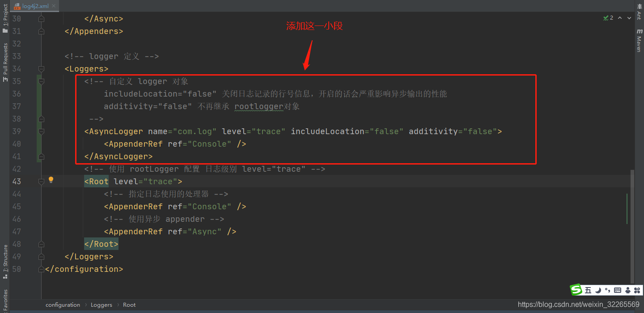Click line number 39 in the gutter
Viewport: 644px width, 313px height.
(17, 131)
